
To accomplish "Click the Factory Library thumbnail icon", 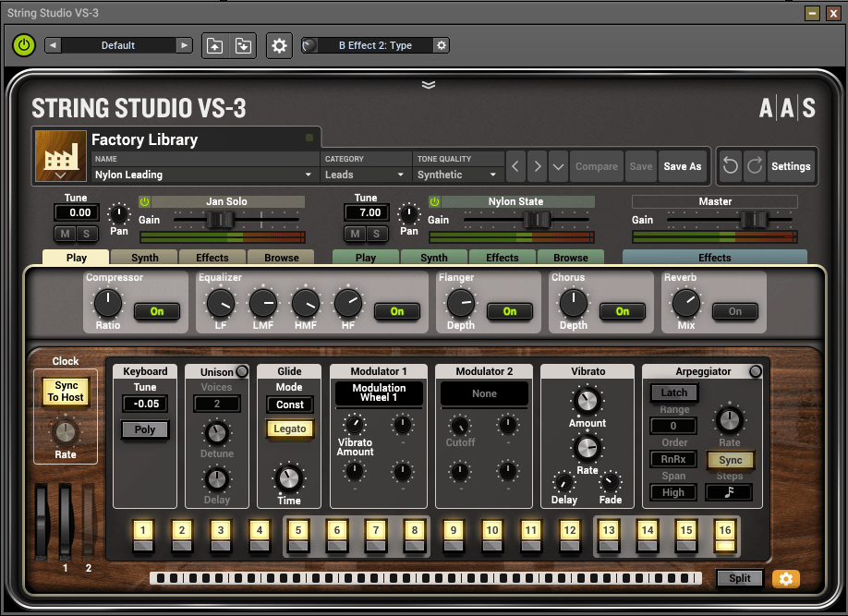I will tap(61, 155).
